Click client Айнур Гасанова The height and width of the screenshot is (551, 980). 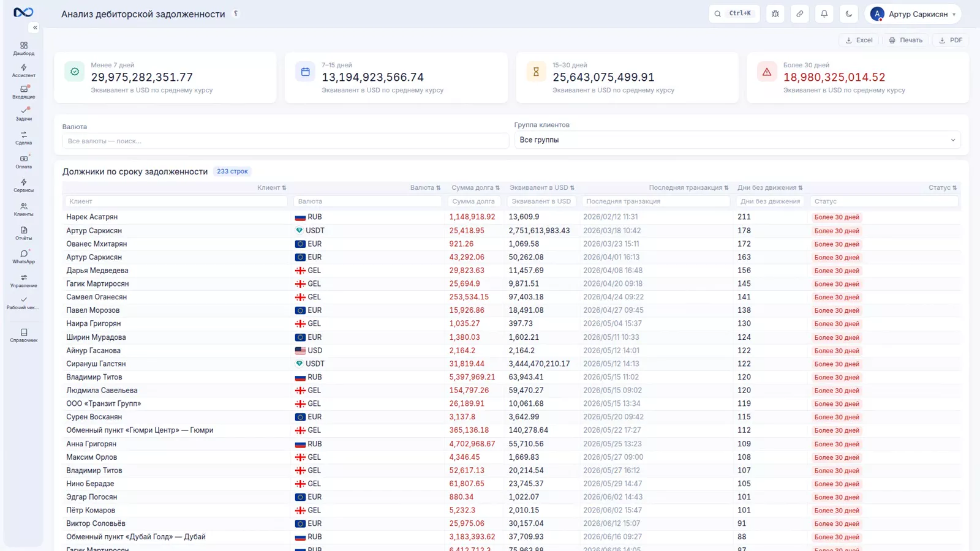(x=94, y=351)
